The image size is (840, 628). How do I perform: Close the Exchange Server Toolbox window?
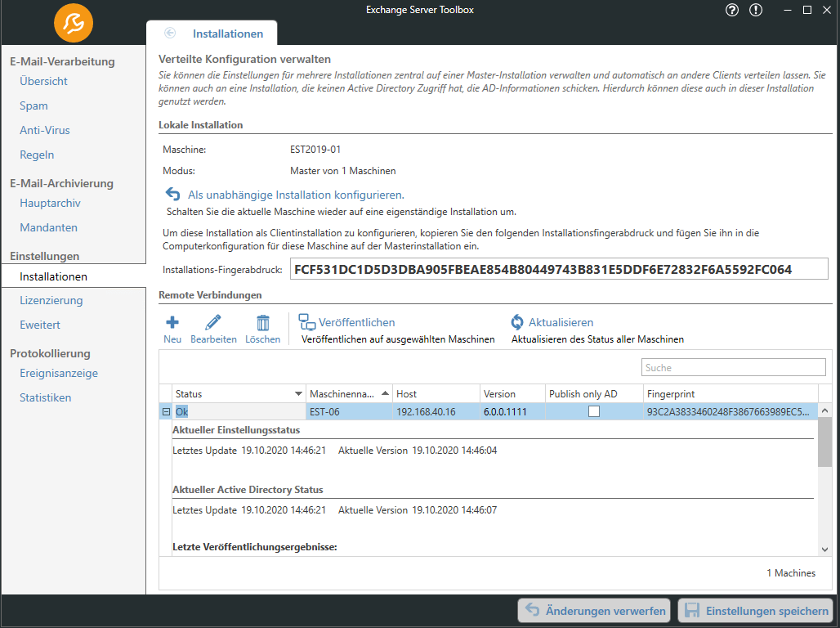[827, 10]
